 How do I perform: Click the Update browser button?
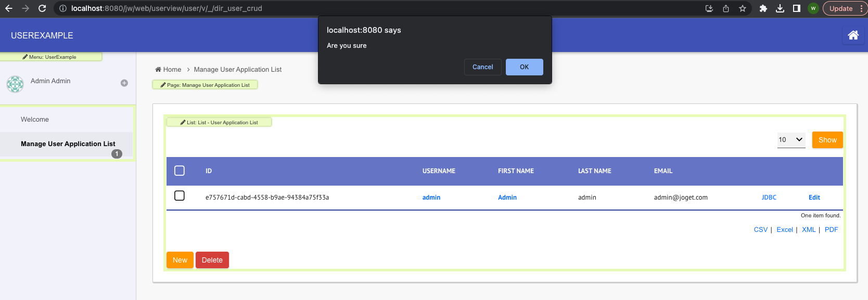(x=841, y=8)
